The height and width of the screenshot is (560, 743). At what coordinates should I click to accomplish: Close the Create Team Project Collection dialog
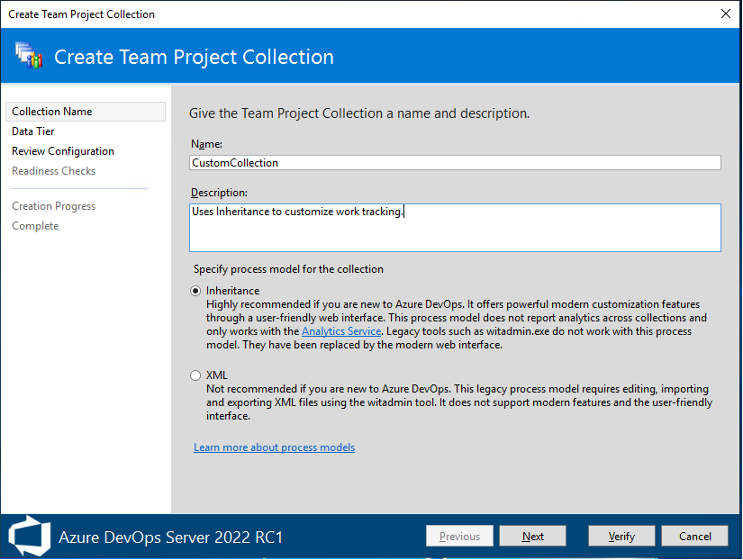coord(725,14)
